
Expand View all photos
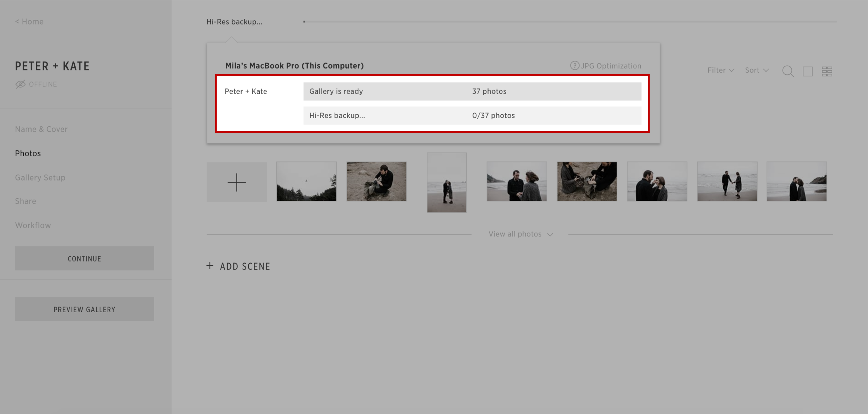(520, 234)
